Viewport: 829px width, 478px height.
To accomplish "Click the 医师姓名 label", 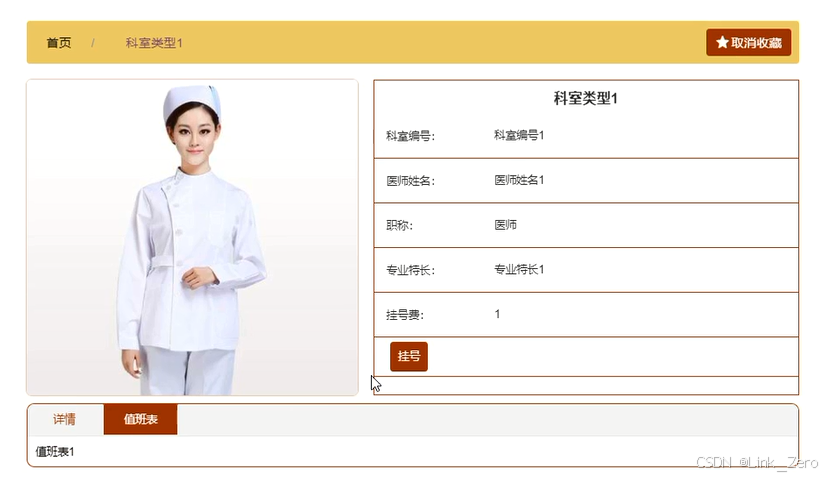I will tap(410, 181).
